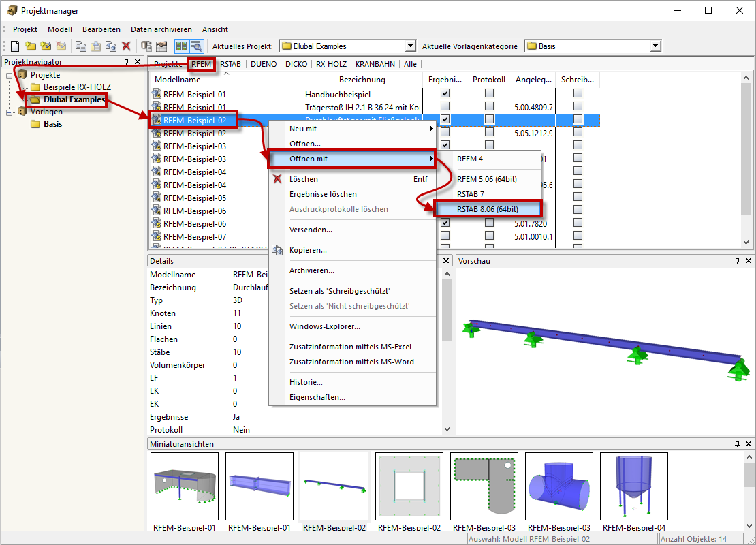
Task: Click the red X Delete toolbar icon
Action: coord(126,46)
